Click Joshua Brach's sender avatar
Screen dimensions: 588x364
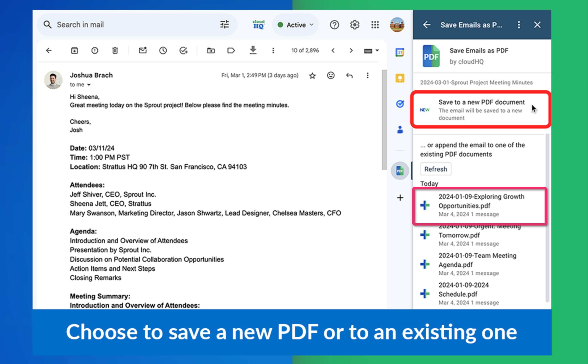click(53, 80)
